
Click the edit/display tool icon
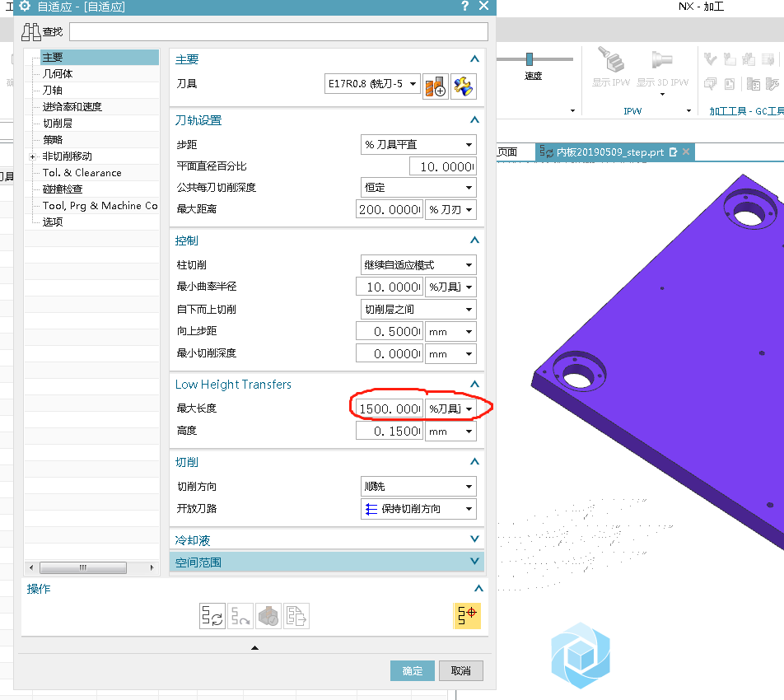tap(463, 86)
